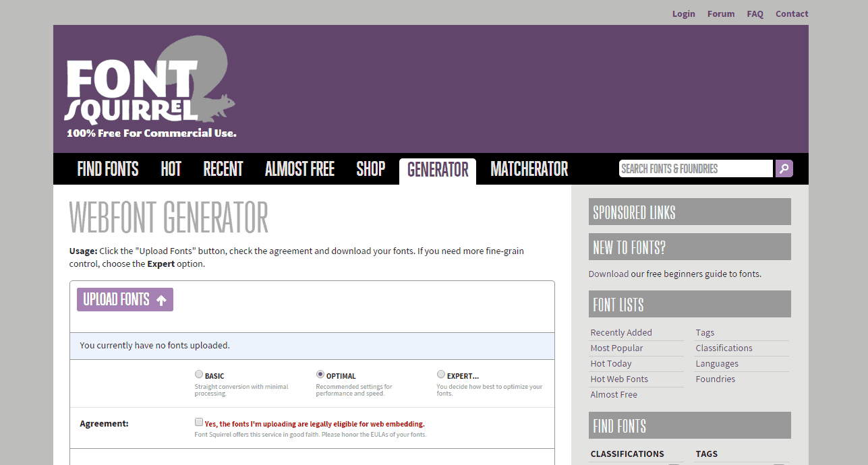Viewport: 868px width, 465px height.
Task: Choose the Expert radio option
Action: point(441,375)
